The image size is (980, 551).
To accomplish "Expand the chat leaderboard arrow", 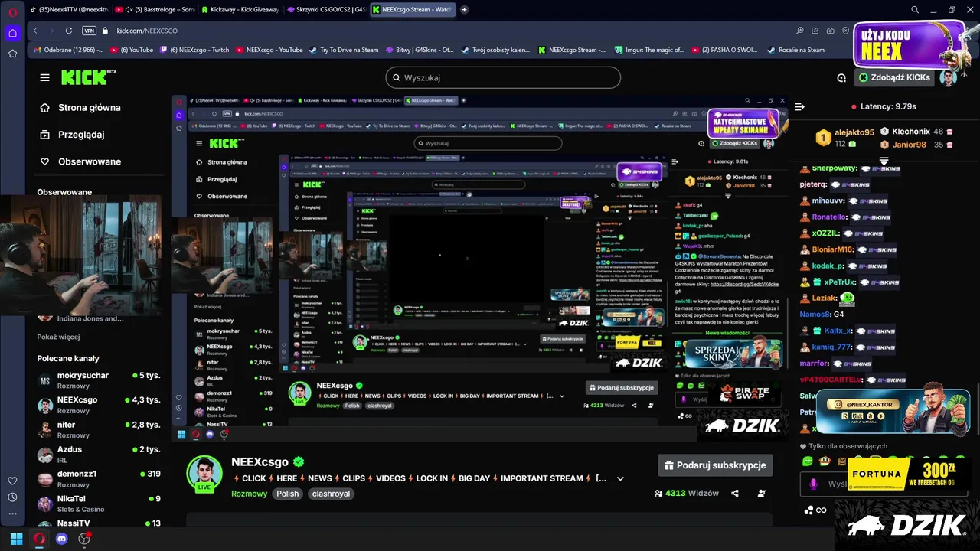I will (x=884, y=160).
